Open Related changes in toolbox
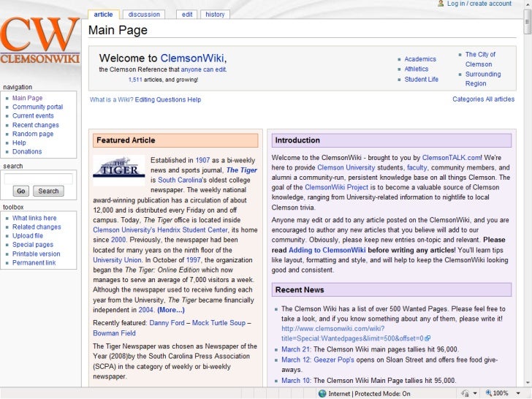The width and height of the screenshot is (532, 399). tap(37, 227)
